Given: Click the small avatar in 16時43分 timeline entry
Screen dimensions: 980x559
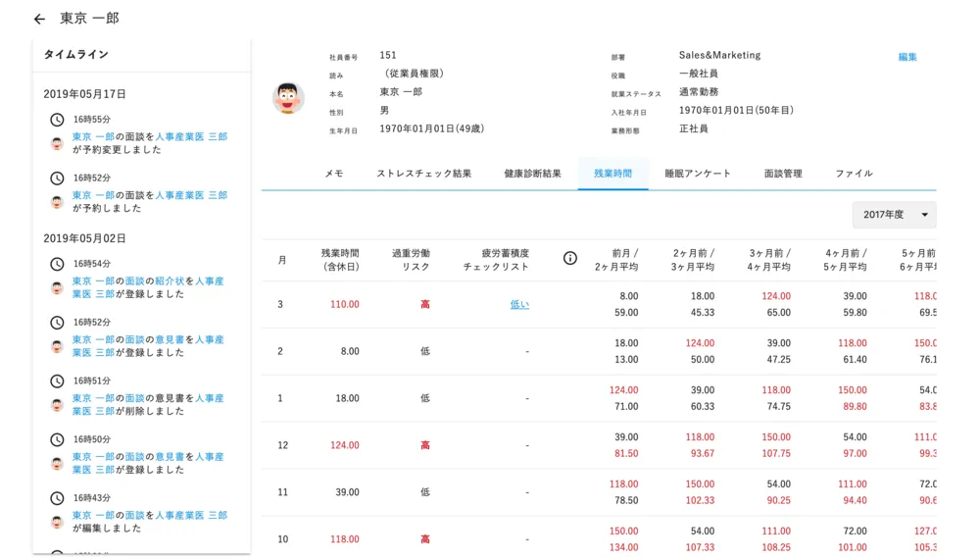Looking at the screenshot, I should tap(58, 522).
